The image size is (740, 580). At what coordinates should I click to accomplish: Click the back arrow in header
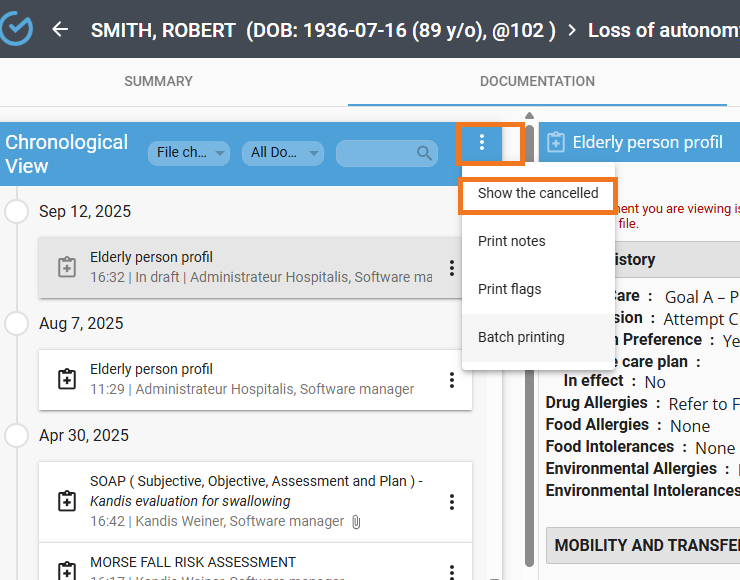(60, 29)
